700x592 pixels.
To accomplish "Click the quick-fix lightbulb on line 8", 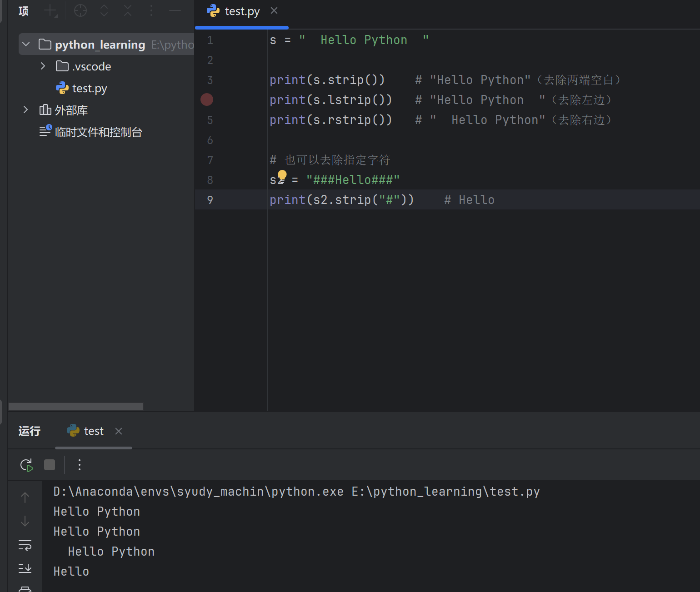I will (282, 175).
